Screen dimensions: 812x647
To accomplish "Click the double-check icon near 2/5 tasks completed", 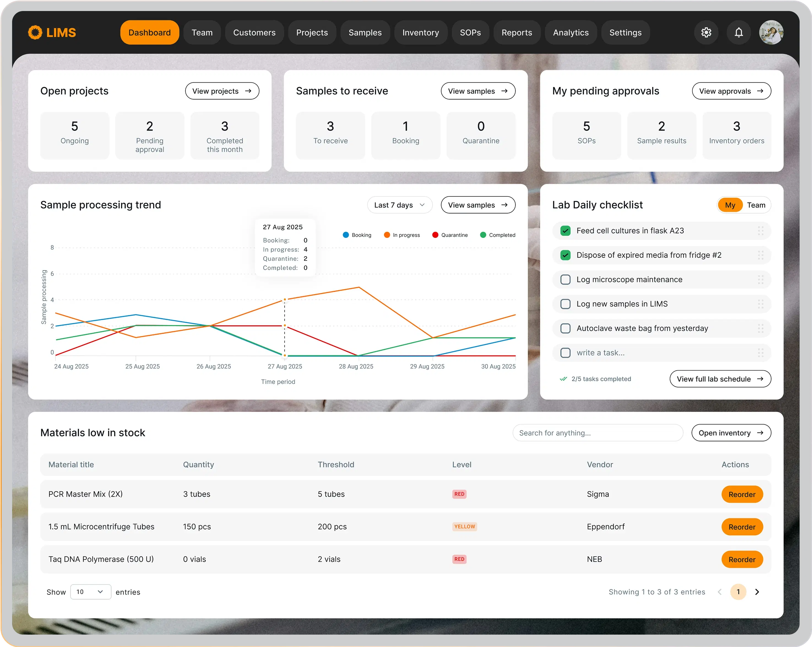I will pos(563,379).
